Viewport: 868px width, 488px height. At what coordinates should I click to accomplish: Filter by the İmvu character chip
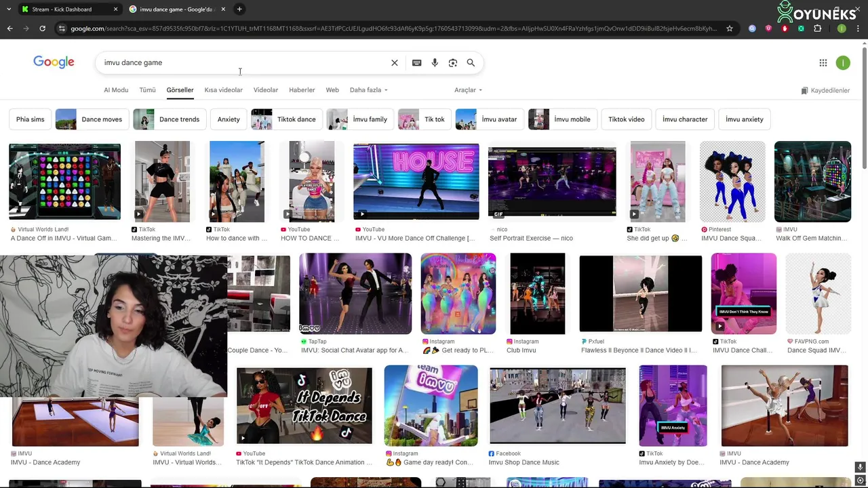[x=685, y=119]
